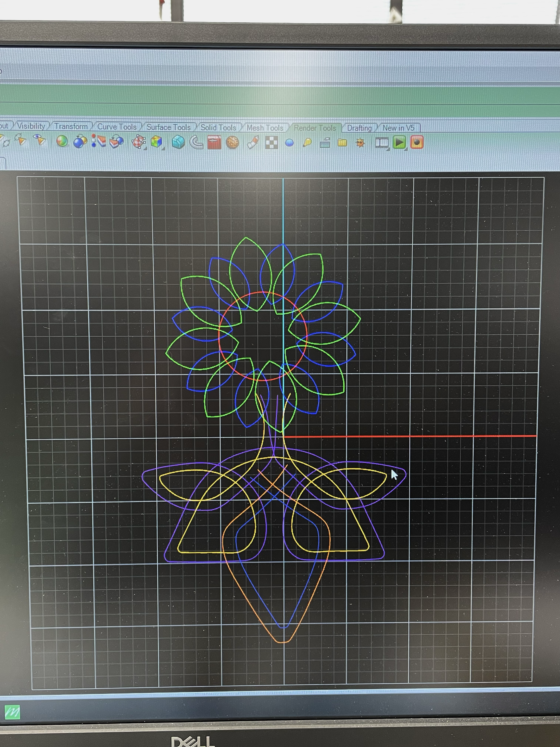Select the light bulb Spotlight icon
560x747 pixels.
pyautogui.click(x=307, y=143)
